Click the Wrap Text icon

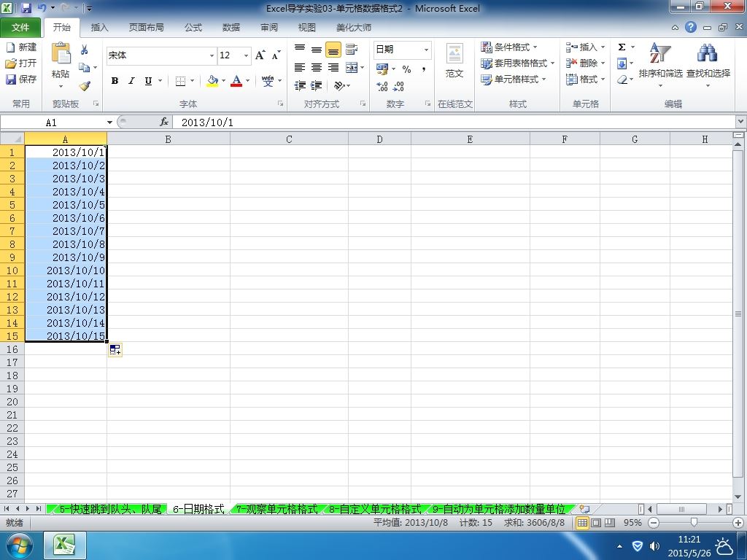coord(352,49)
